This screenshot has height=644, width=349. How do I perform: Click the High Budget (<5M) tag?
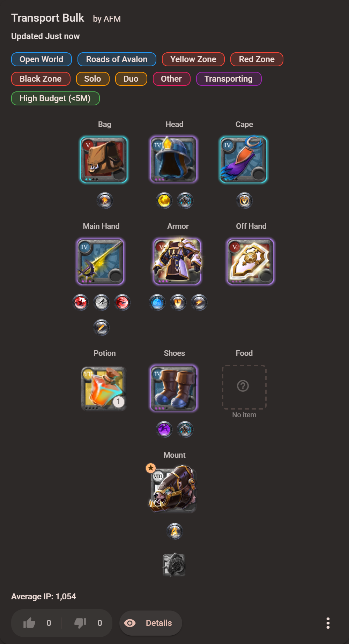[55, 98]
